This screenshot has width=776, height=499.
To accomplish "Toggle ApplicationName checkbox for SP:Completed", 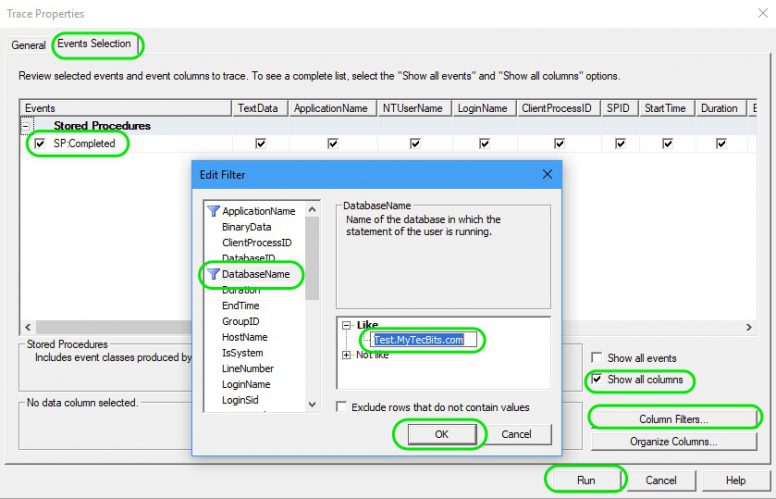I will point(333,144).
